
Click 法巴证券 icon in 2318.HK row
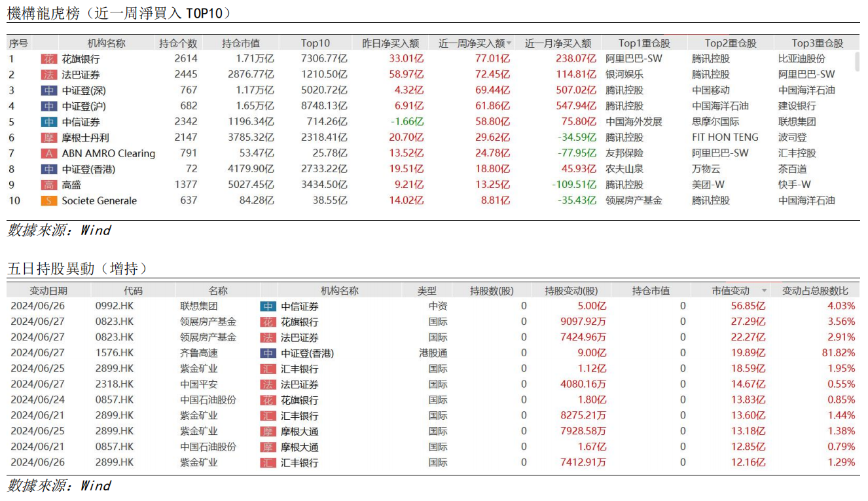(268, 384)
